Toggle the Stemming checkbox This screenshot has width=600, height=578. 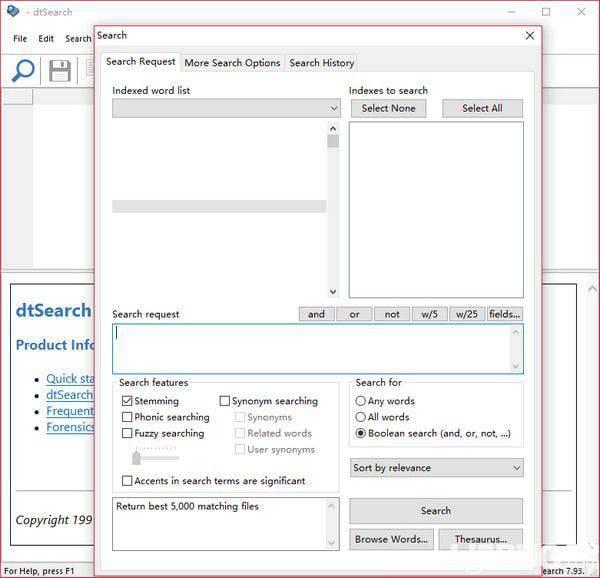coord(127,401)
